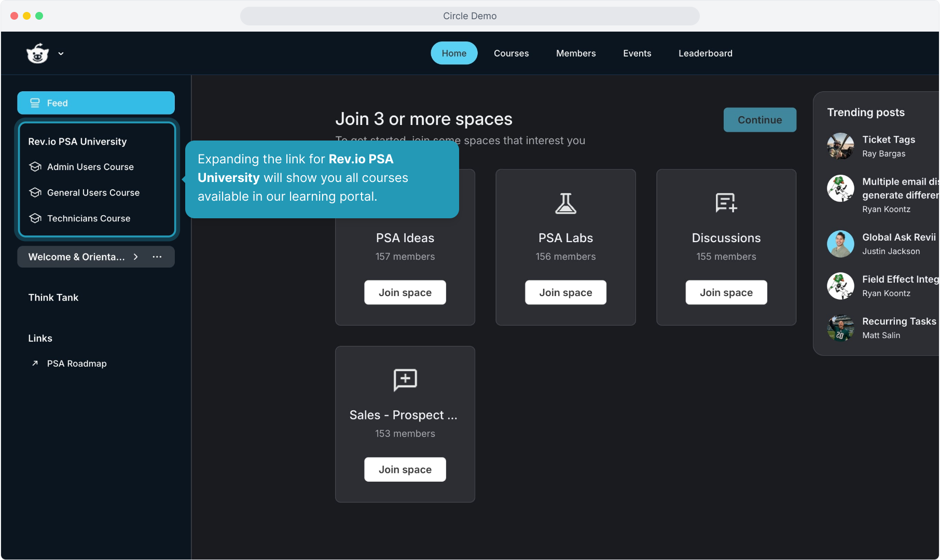
Task: Open the three-dots menu for Welcome & Orientation
Action: (x=157, y=257)
